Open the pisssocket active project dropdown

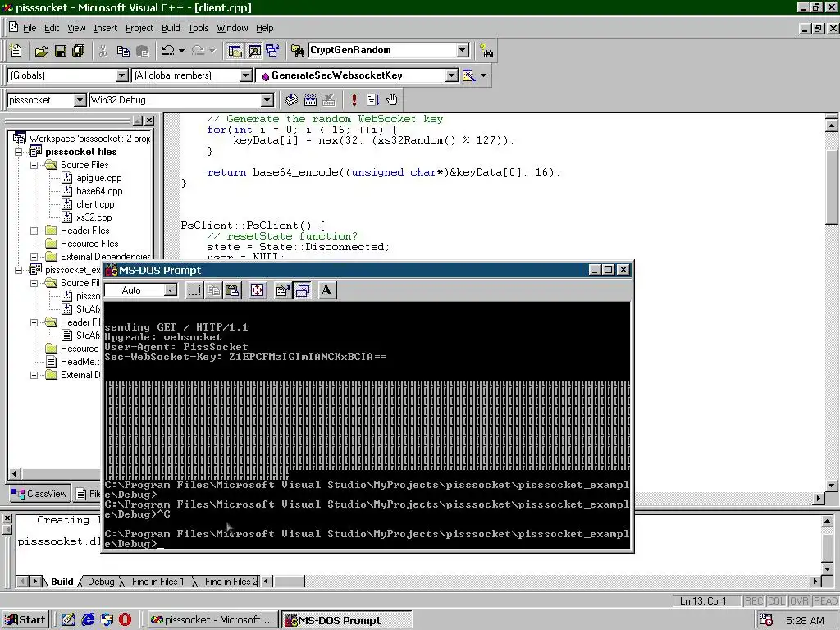[x=80, y=99]
